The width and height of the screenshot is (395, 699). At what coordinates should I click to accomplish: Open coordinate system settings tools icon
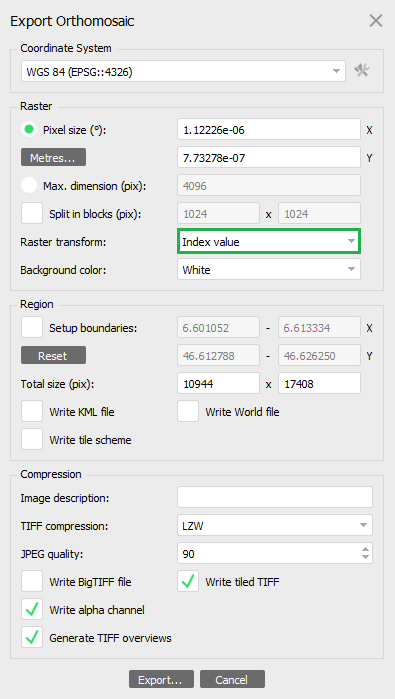(362, 70)
